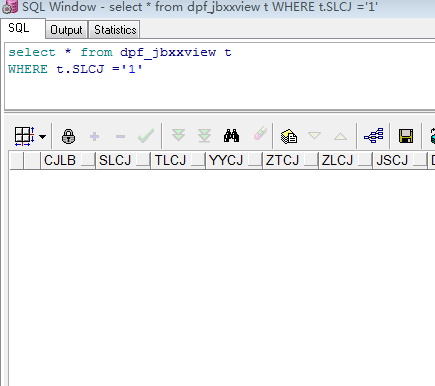Click the TLCJ column header

(x=178, y=160)
